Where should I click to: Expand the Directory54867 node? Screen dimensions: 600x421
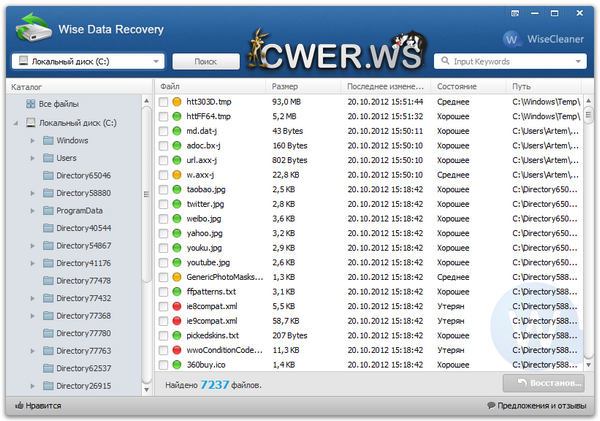coord(33,246)
